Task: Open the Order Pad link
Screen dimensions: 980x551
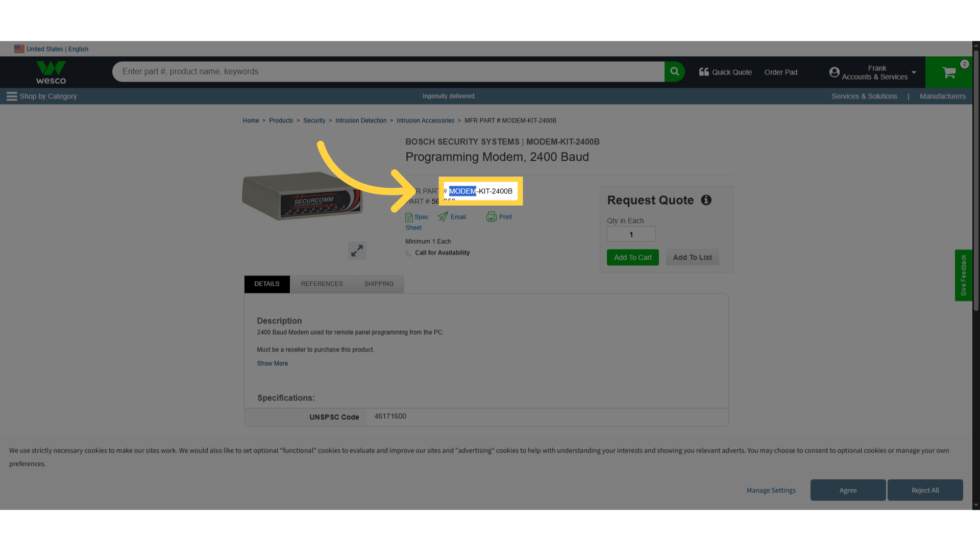Action: [781, 72]
